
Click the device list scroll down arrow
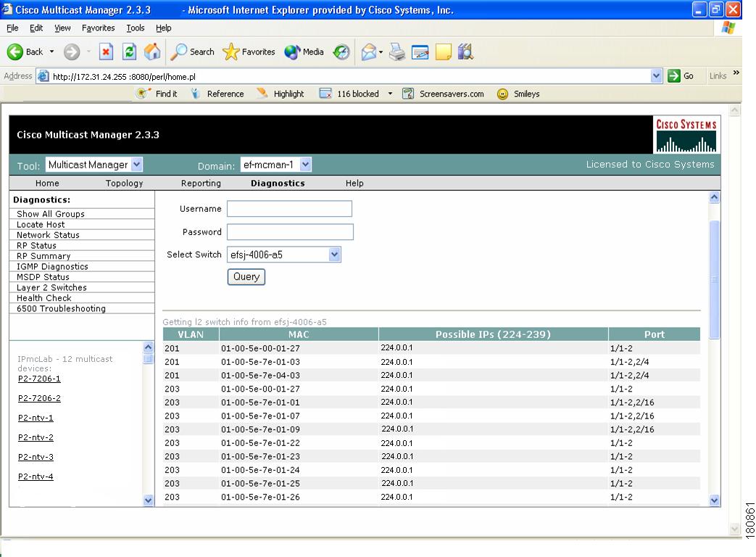pyautogui.click(x=148, y=500)
